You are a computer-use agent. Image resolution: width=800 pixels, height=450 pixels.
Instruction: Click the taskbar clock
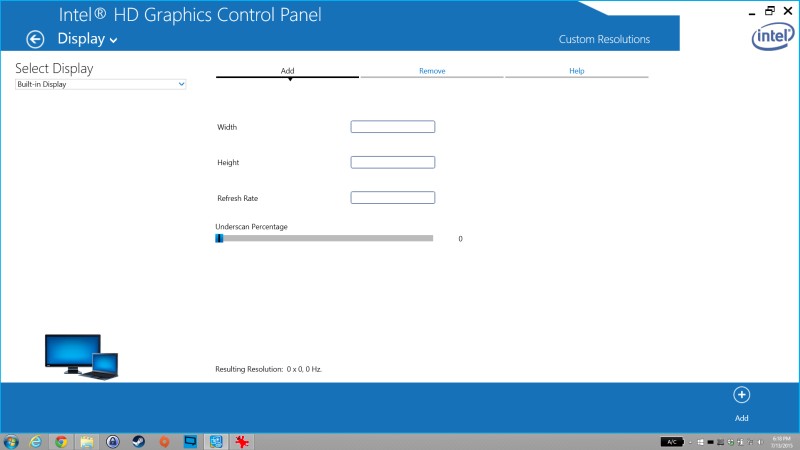[x=781, y=442]
